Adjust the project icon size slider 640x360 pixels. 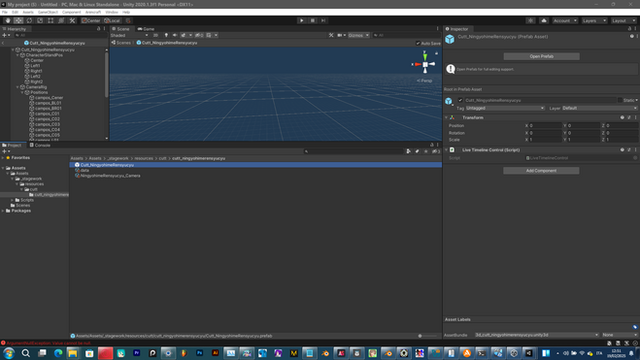[x=427, y=336]
